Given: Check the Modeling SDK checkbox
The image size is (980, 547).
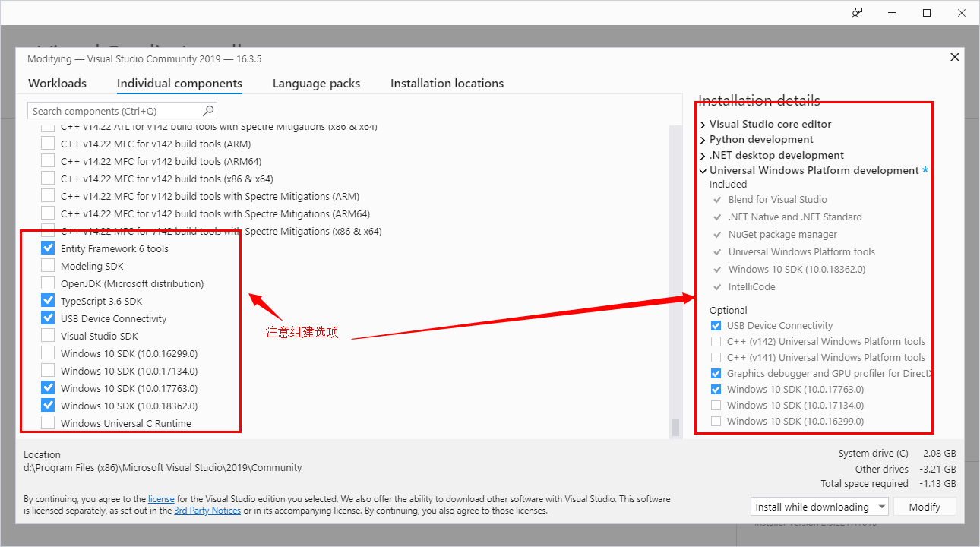Looking at the screenshot, I should click(x=48, y=266).
